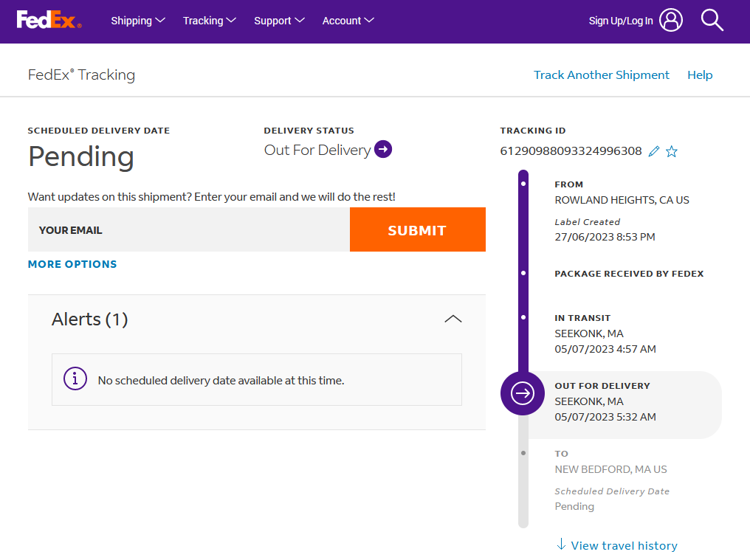Open the search magnifier icon
Image resolution: width=750 pixels, height=560 pixels.
tap(712, 21)
